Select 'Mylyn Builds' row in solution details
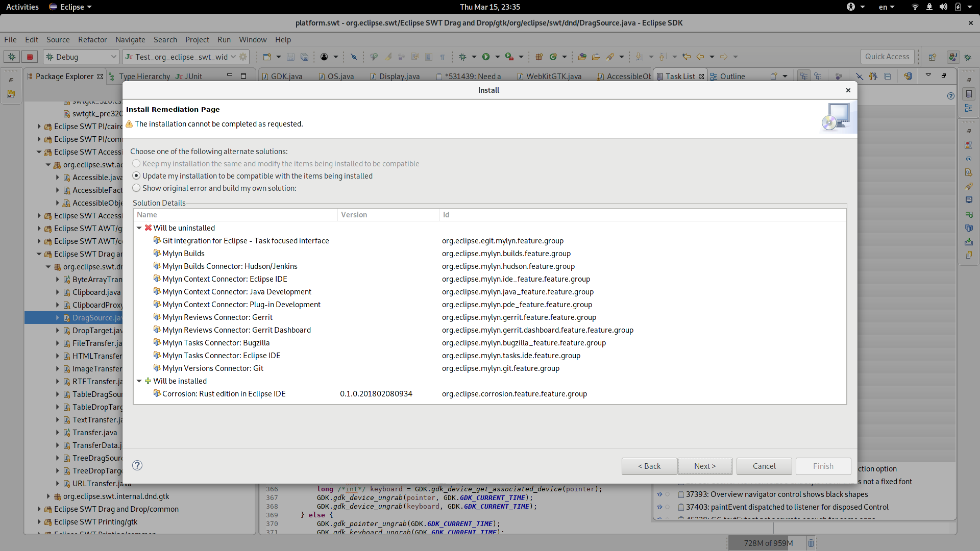 tap(489, 254)
